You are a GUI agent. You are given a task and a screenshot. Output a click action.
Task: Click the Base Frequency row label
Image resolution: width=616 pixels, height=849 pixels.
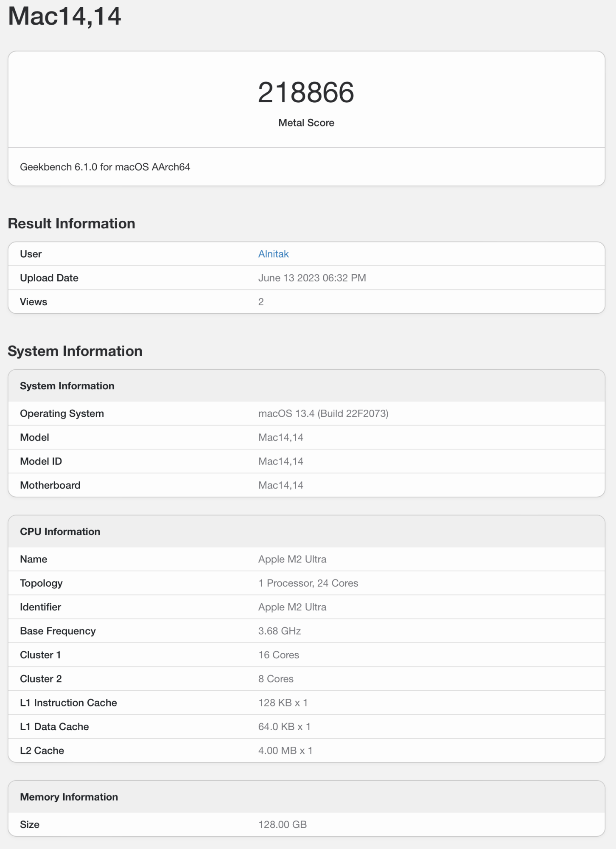[x=58, y=631]
